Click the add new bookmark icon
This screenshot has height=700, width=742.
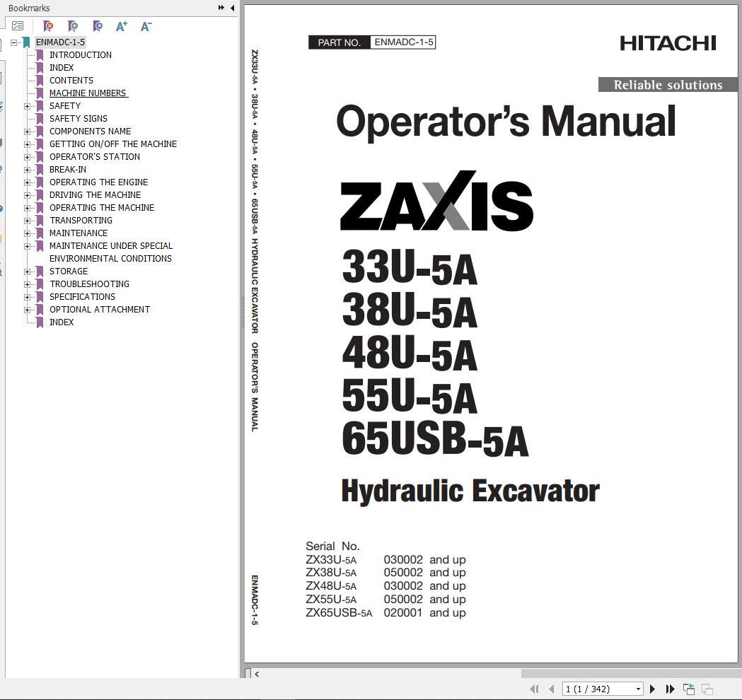[73, 26]
